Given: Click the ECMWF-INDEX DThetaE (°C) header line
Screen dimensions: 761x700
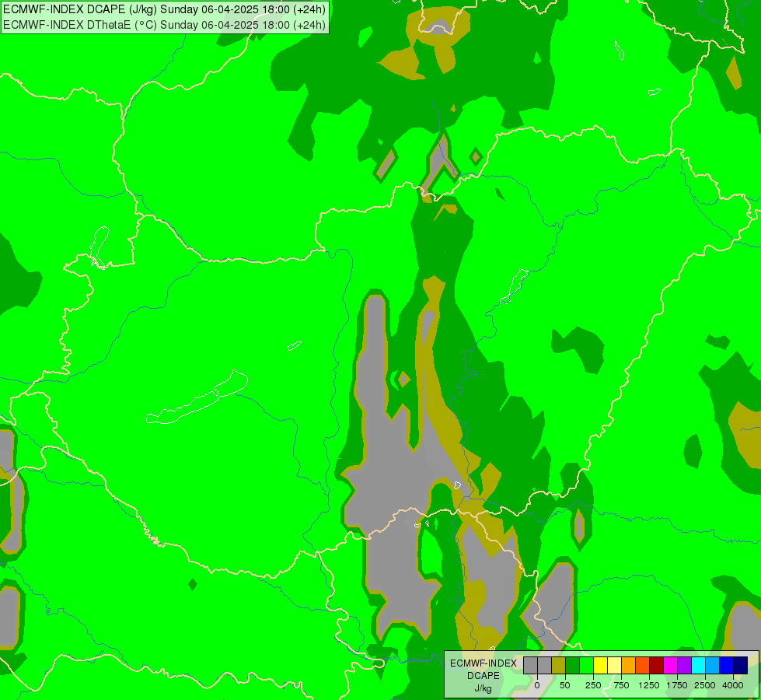Looking at the screenshot, I should pyautogui.click(x=165, y=25).
